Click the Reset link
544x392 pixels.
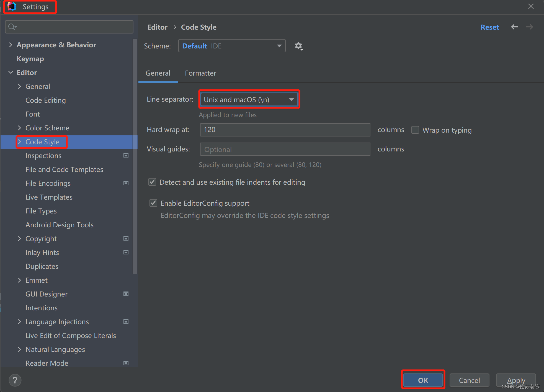[x=489, y=27]
